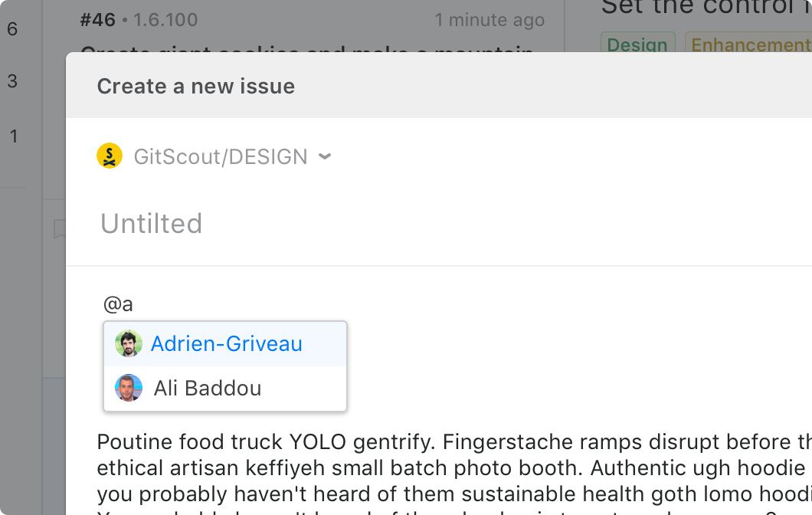Screen dimensions: 812x515
Task: Click the 1 minute ago timestamp
Action: (489, 20)
